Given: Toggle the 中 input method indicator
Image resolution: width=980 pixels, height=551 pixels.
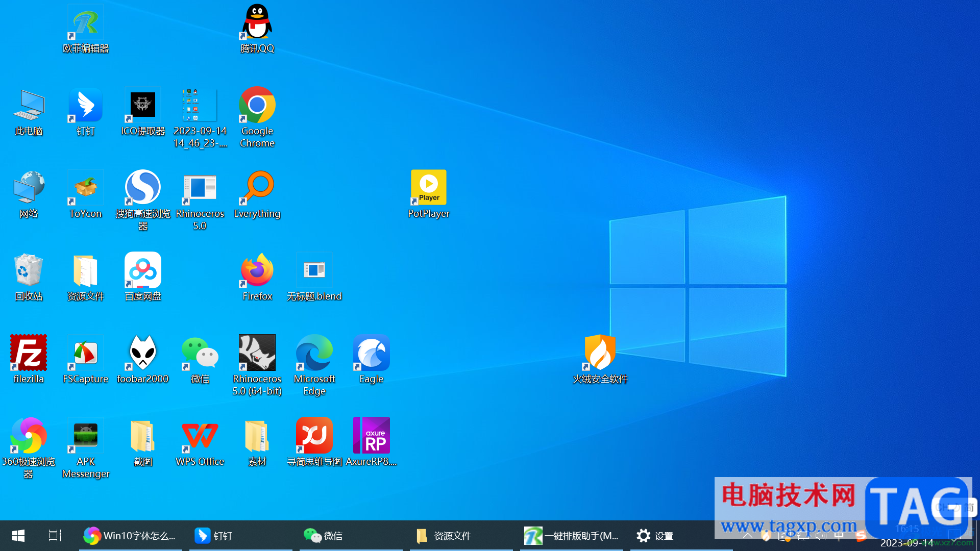Looking at the screenshot, I should click(x=839, y=536).
